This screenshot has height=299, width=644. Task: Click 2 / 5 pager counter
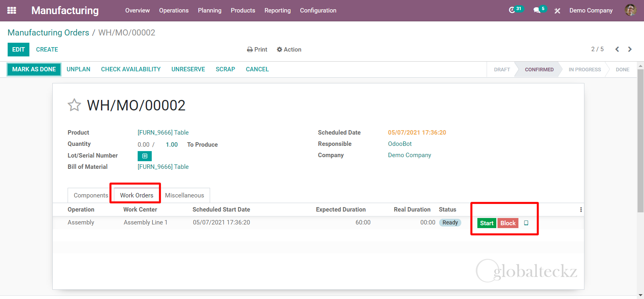(x=597, y=49)
